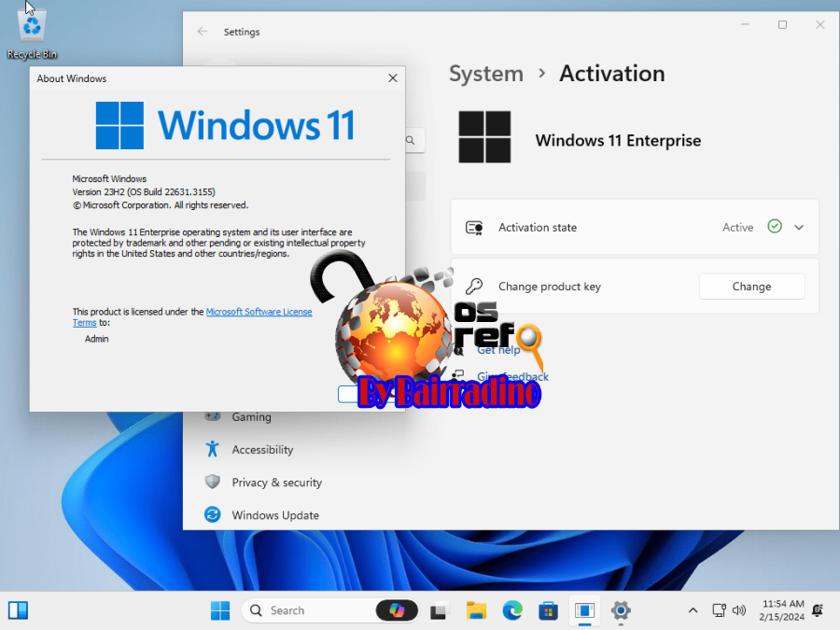The height and width of the screenshot is (630, 840).
Task: Click the Change product key button
Action: coord(751,287)
